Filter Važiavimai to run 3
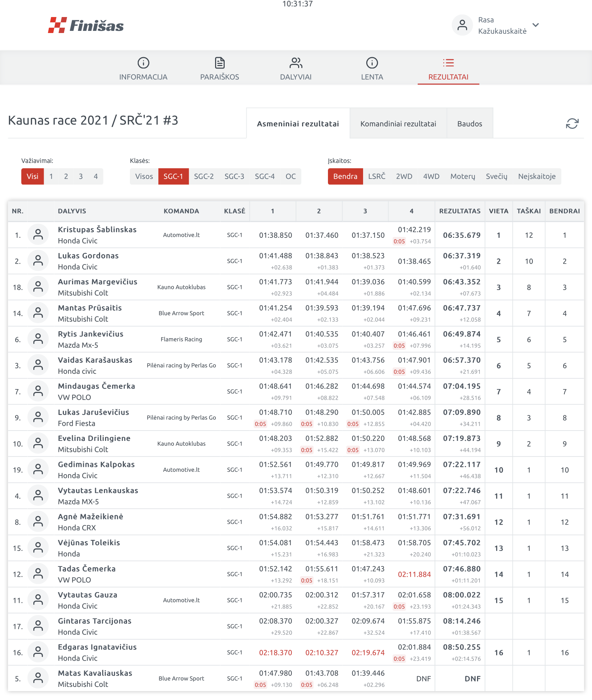The width and height of the screenshot is (592, 700). coord(81,176)
